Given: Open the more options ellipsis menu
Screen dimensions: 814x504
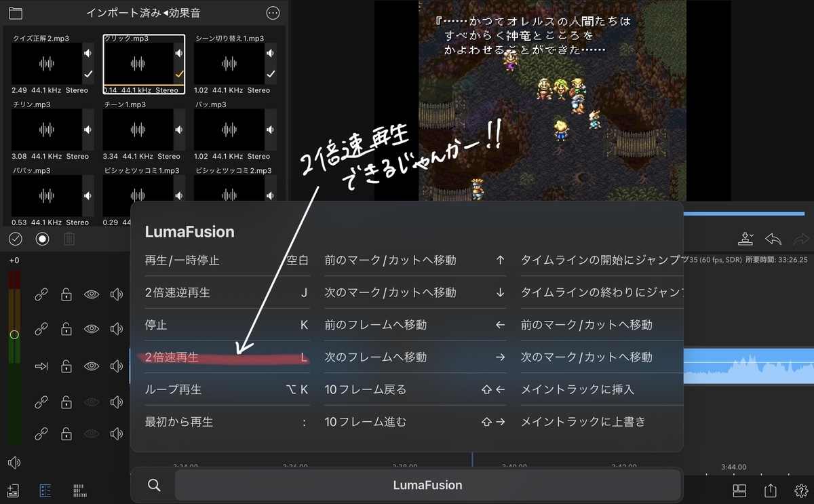Looking at the screenshot, I should pyautogui.click(x=273, y=13).
